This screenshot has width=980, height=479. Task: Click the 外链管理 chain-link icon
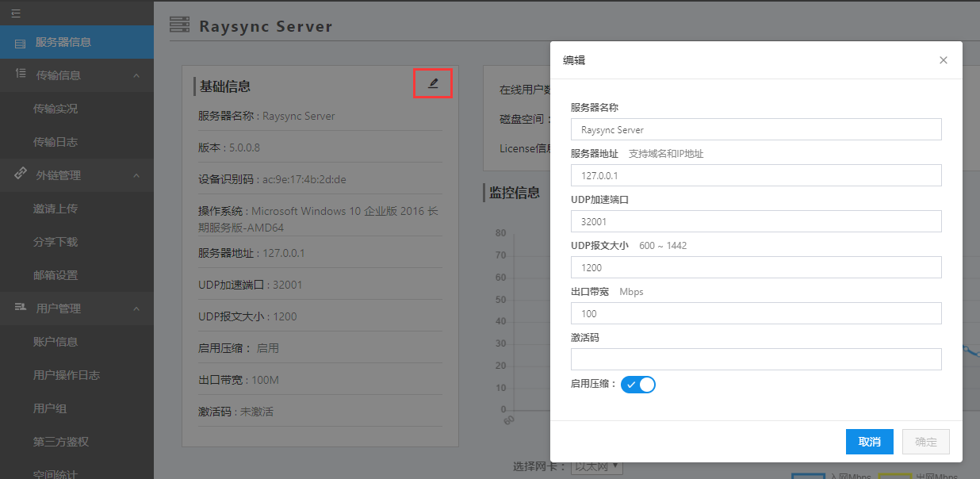(x=21, y=174)
